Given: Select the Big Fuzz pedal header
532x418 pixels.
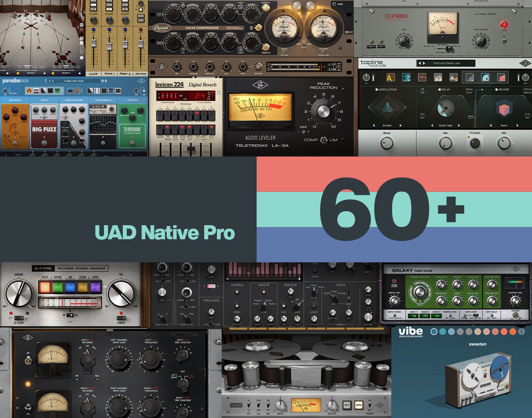Looking at the screenshot, I should 44,100.
